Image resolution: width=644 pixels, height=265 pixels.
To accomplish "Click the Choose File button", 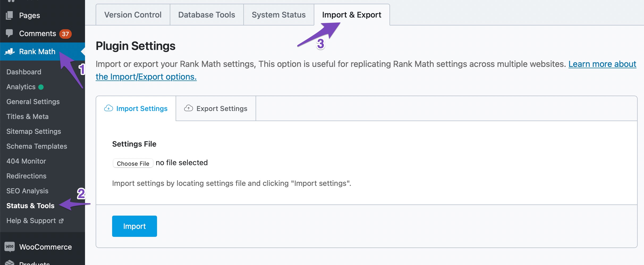I will pos(133,163).
